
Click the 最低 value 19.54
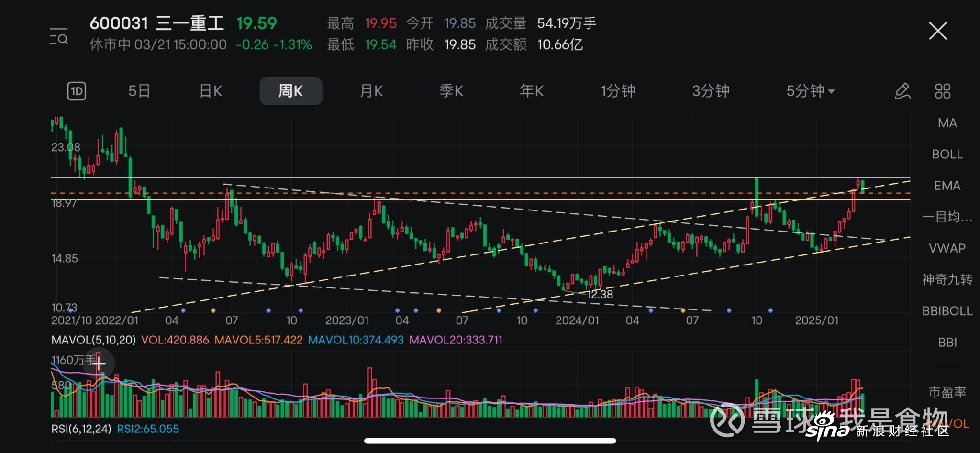(380, 44)
